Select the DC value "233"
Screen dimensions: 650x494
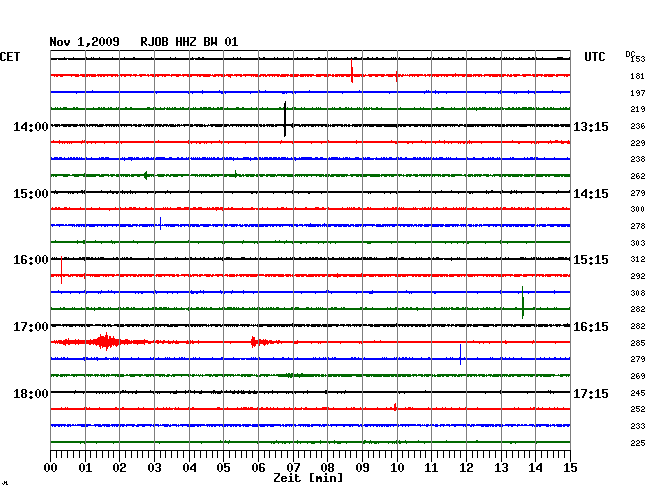click(638, 426)
